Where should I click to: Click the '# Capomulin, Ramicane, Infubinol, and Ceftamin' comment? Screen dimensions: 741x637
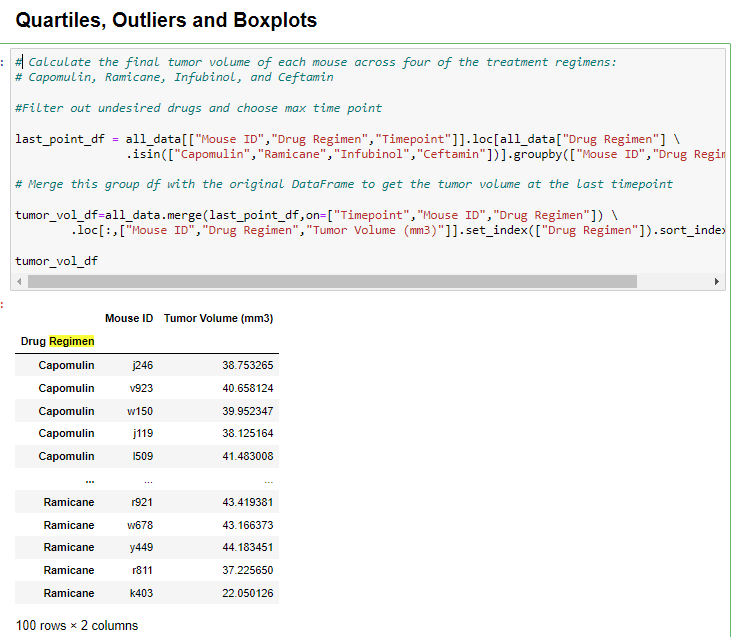[174, 77]
